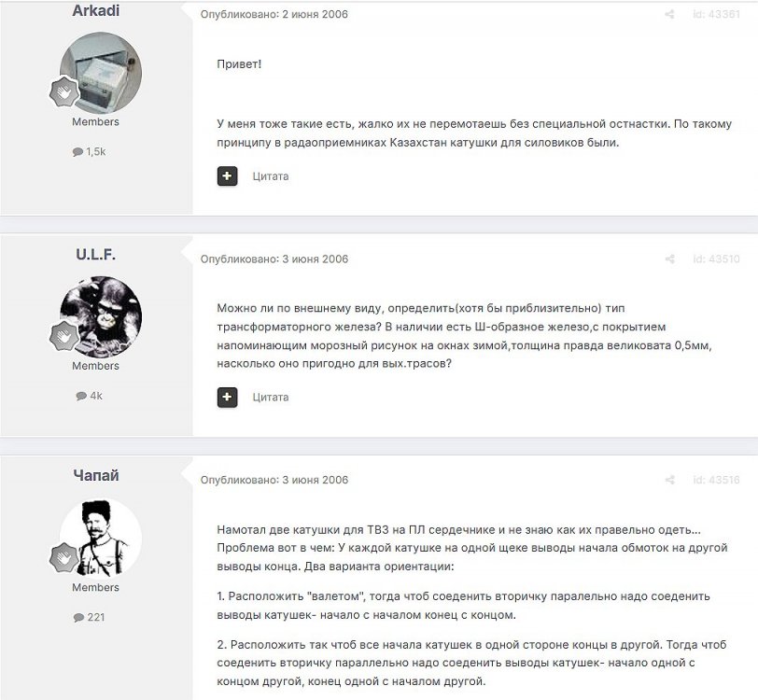The height and width of the screenshot is (700, 758).
Task: Share Arkadi's post via share icon
Action: [669, 15]
